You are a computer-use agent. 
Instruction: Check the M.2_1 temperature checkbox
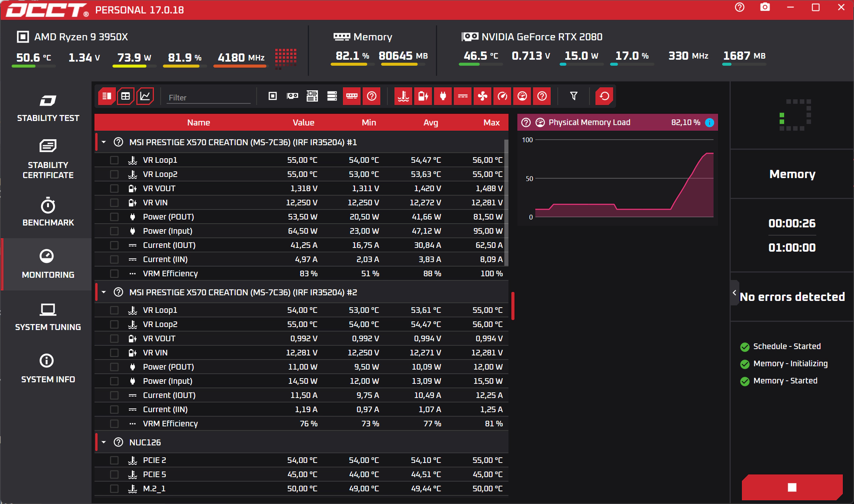114,489
